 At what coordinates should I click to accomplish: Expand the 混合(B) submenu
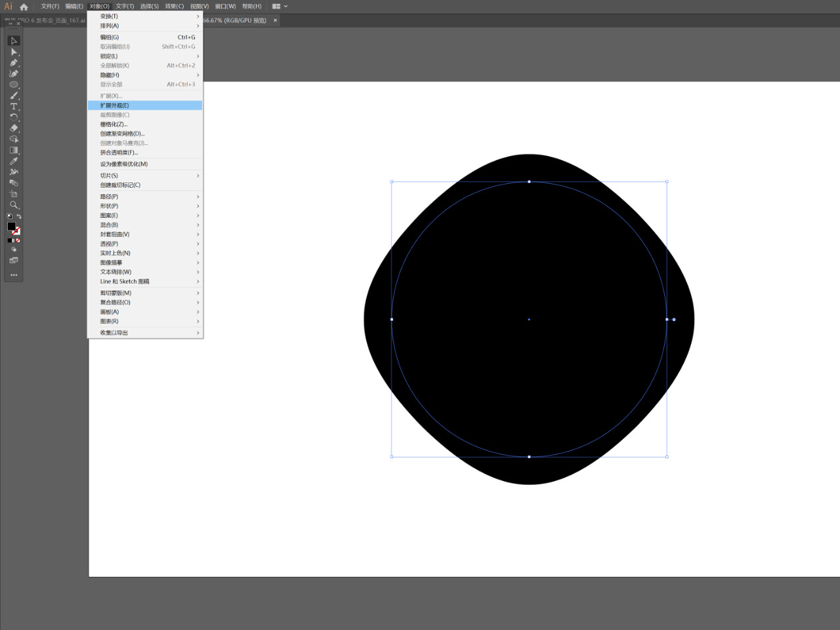(x=145, y=224)
